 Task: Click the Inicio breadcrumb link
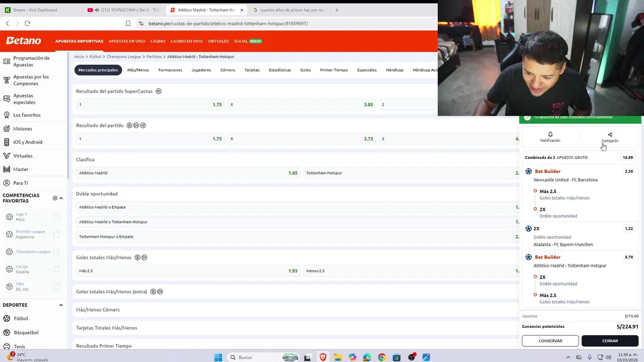coord(79,57)
